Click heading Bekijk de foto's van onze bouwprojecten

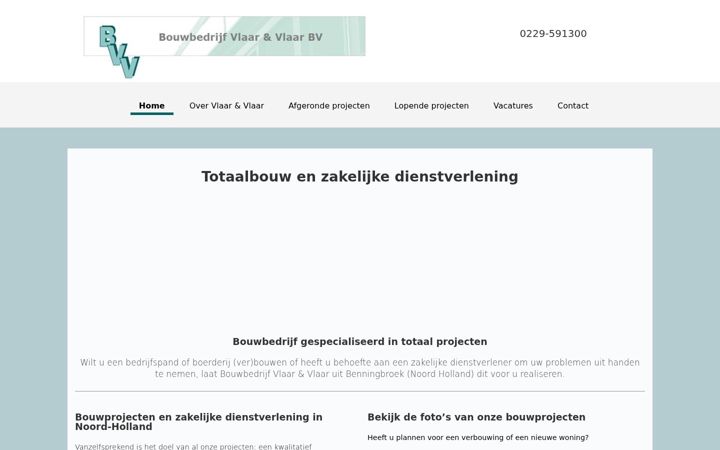pos(476,417)
